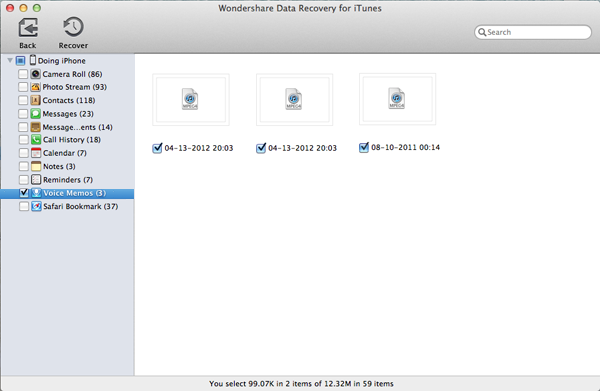
Task: Click the Back arrow icon
Action: point(28,28)
